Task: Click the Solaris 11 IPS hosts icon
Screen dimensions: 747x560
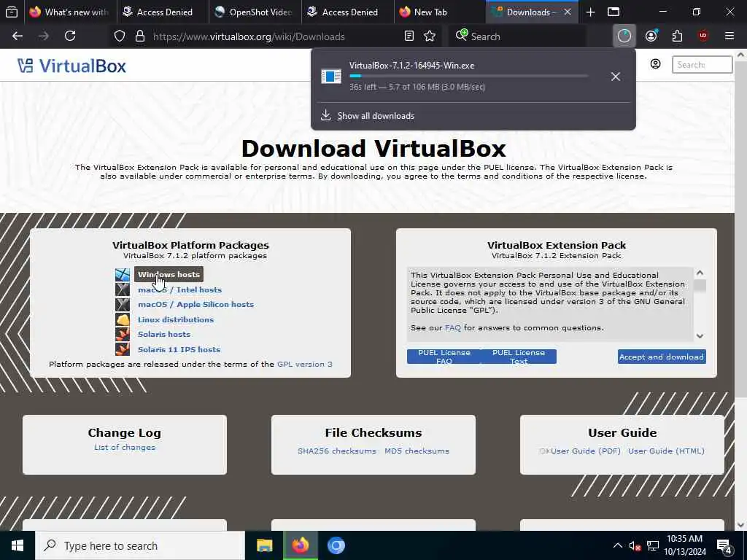Action: [x=123, y=349]
